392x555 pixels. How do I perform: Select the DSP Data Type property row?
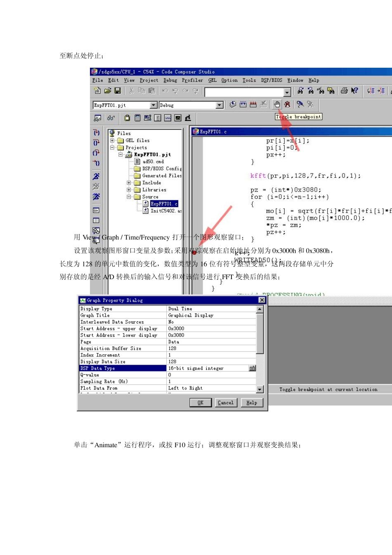[123, 368]
